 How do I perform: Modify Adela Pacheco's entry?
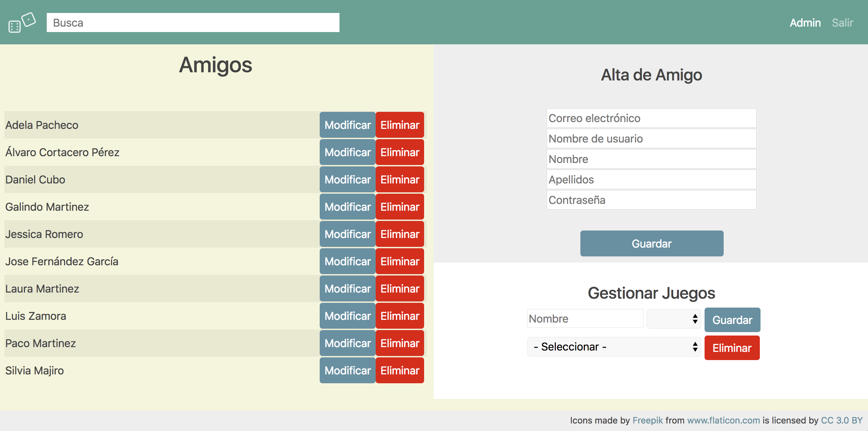(x=347, y=125)
